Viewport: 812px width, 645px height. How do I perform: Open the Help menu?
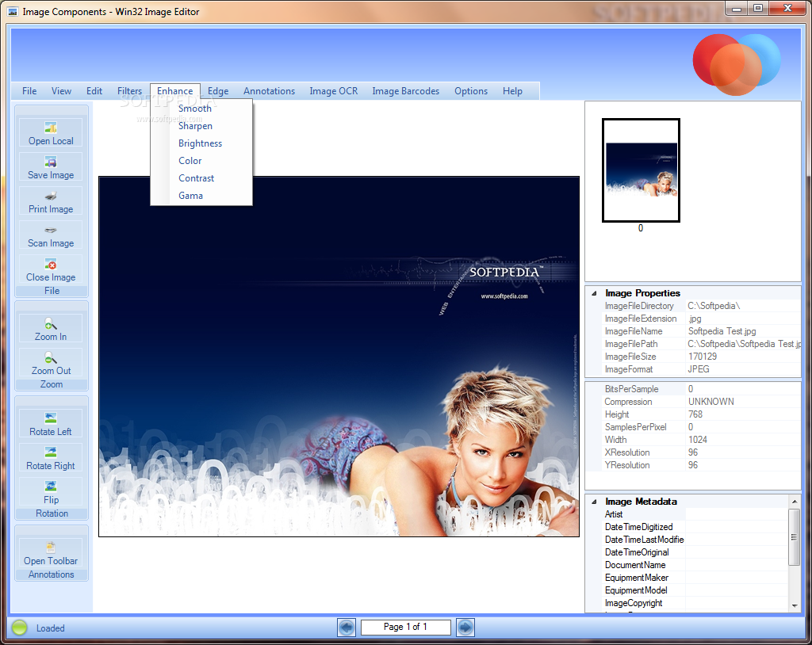(512, 91)
